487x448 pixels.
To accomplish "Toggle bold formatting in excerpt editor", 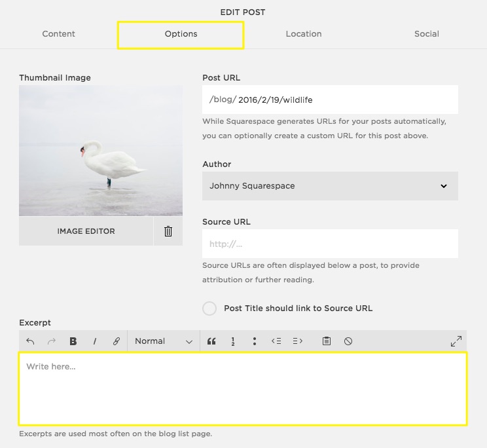I will coord(73,341).
